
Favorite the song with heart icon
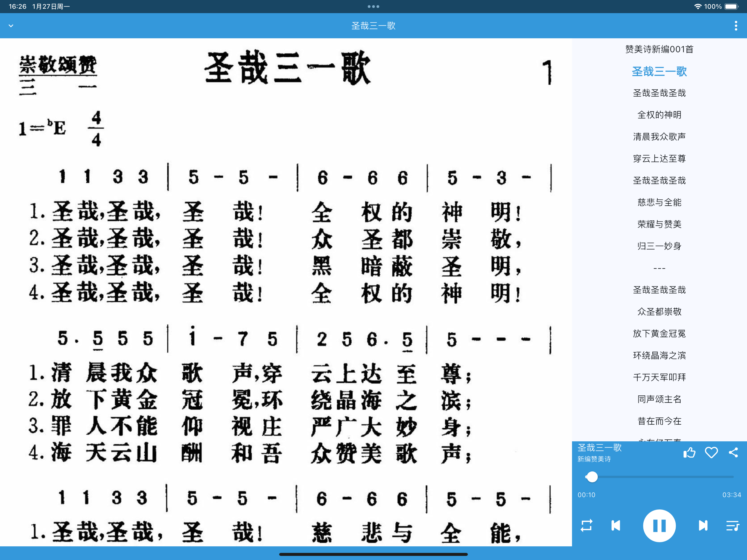[711, 452]
